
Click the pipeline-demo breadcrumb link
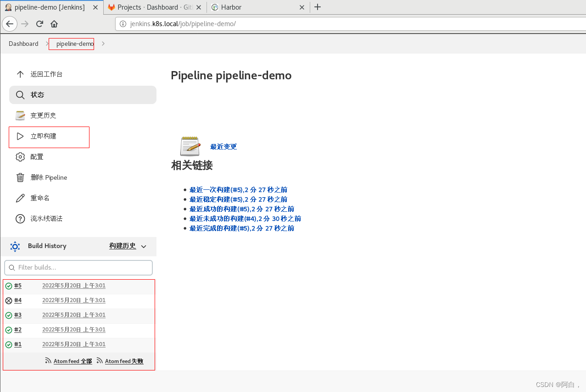point(75,44)
